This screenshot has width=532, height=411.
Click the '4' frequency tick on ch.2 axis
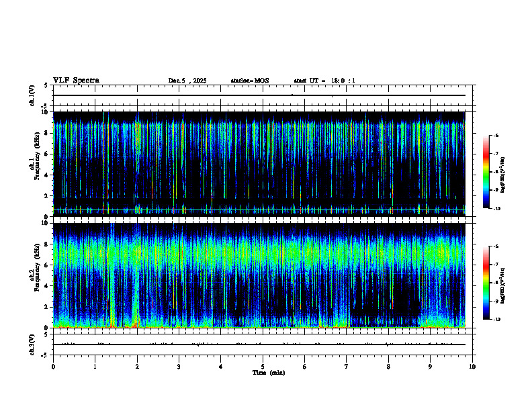coord(48,286)
